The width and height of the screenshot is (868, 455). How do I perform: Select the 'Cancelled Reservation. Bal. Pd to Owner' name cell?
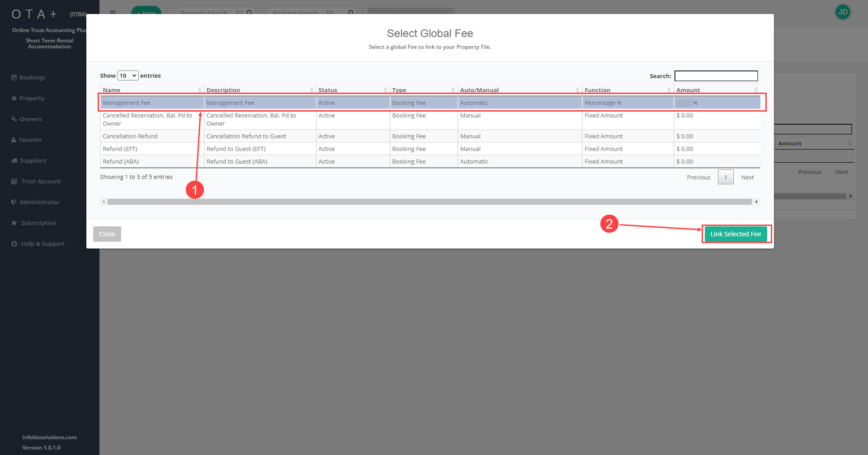pos(152,120)
